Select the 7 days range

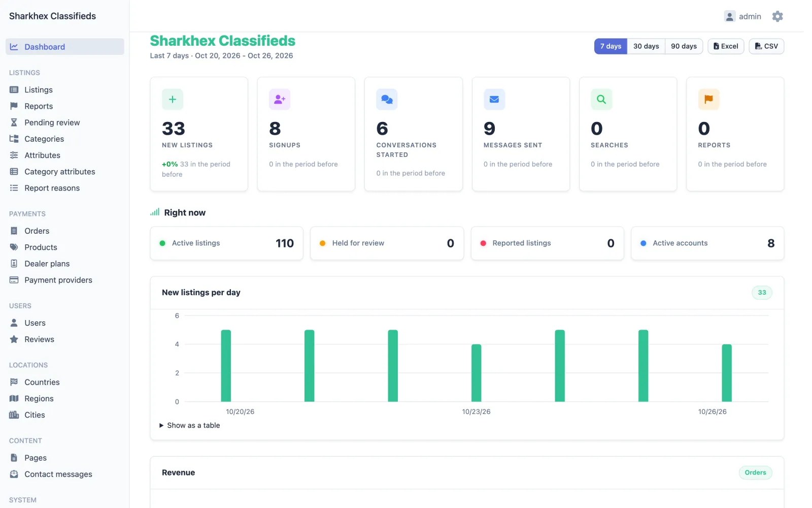click(x=611, y=46)
